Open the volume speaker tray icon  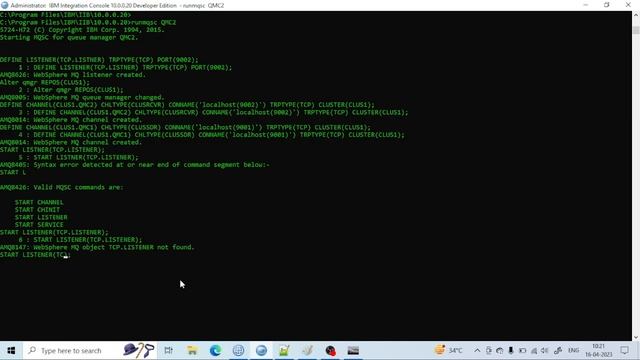click(544, 351)
